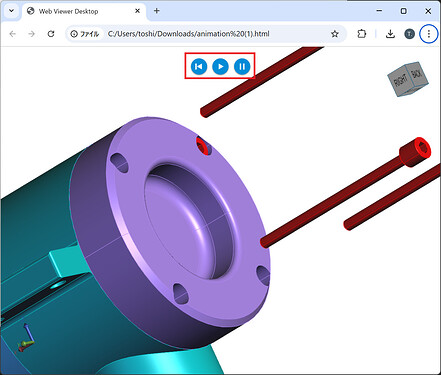Viewport: 441px width, 375px height.
Task: Expand the tab search dropdown arrow
Action: tap(11, 11)
